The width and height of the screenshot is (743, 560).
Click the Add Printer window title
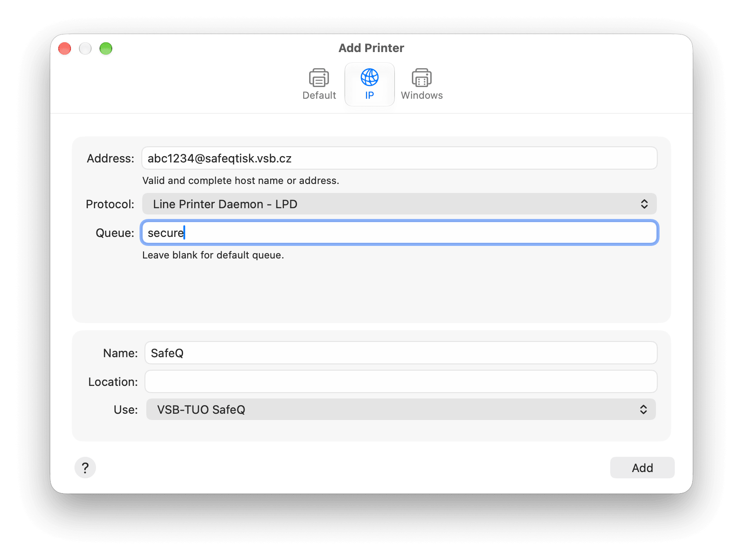(371, 48)
